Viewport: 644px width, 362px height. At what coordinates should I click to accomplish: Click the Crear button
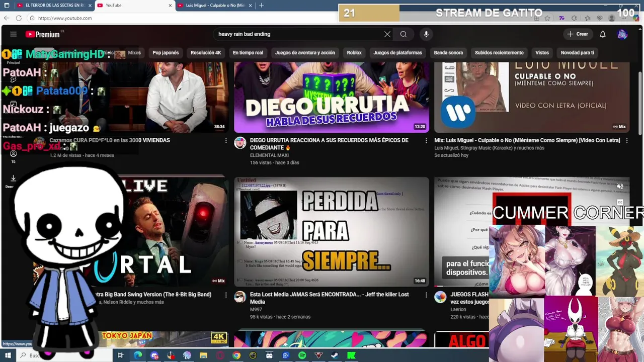click(577, 34)
